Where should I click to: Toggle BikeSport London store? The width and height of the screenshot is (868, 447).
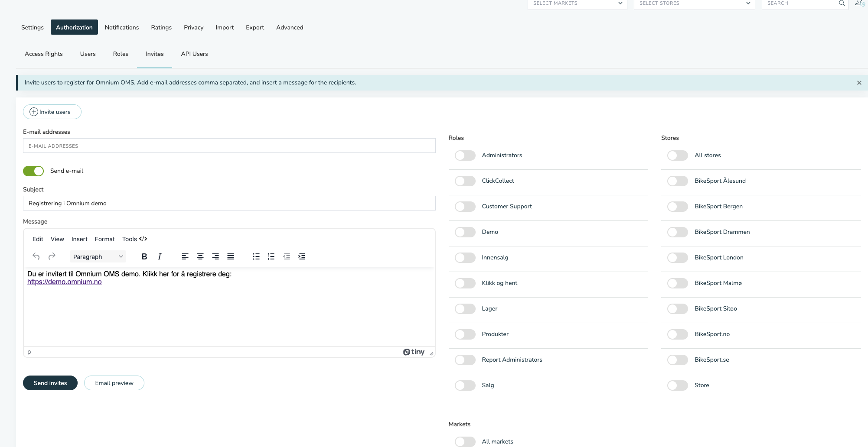pos(678,258)
